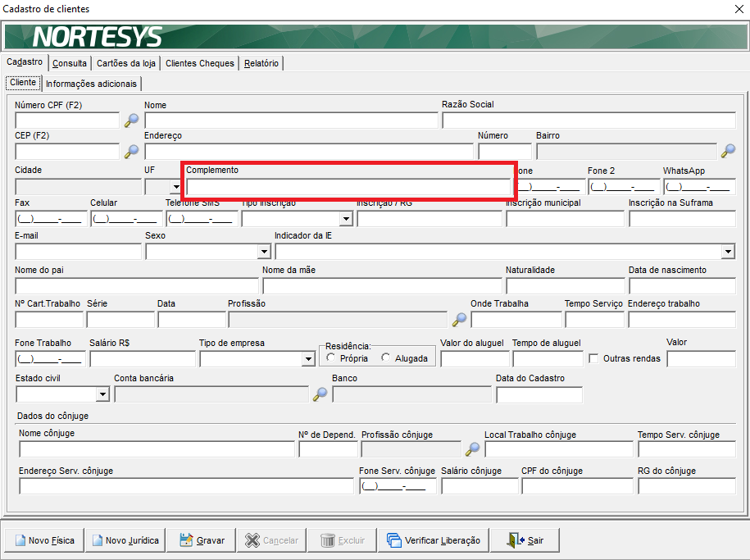Switch to the Consulta tab
750x560 pixels.
click(70, 63)
